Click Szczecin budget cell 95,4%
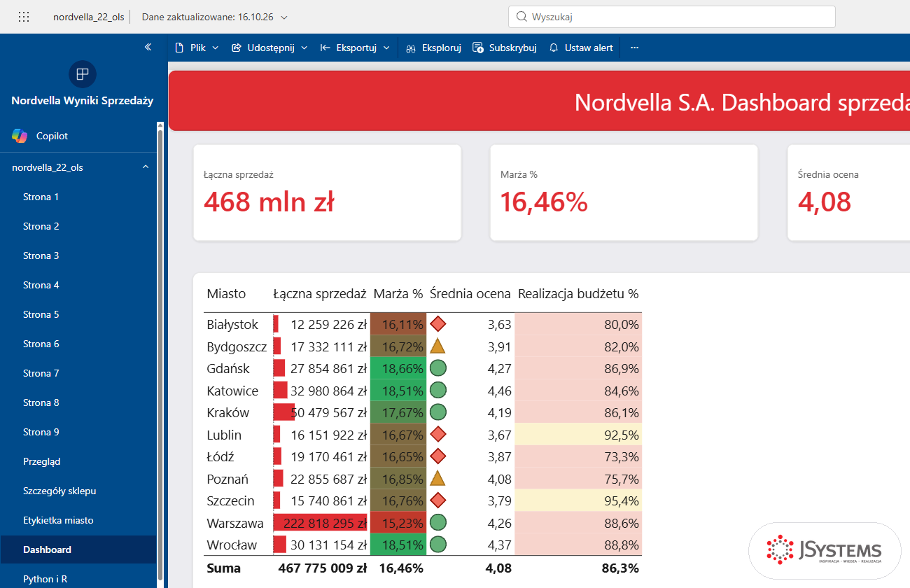Screen dimensions: 910x588 578,501
